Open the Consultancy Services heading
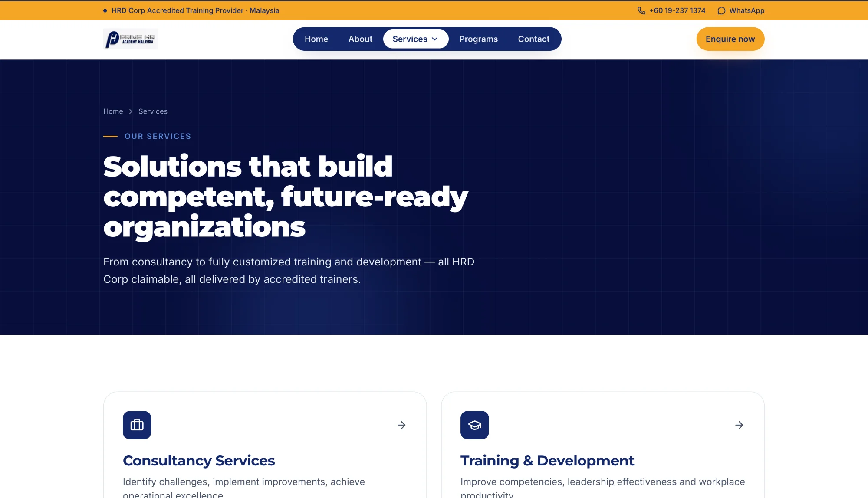 coord(199,461)
